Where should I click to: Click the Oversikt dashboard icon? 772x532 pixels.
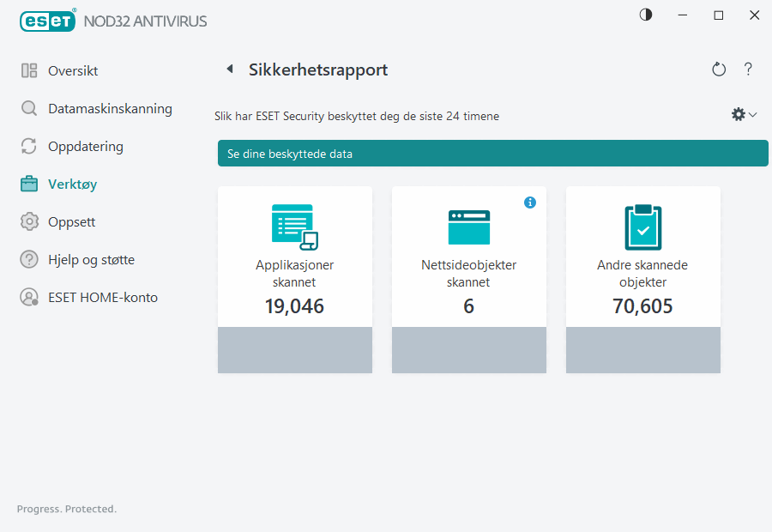28,70
